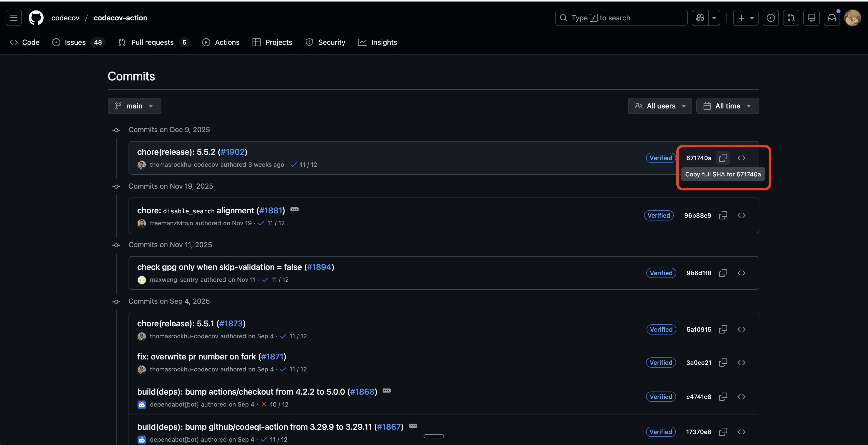The width and height of the screenshot is (868, 445).
Task: Open the notifications inbox icon
Action: [x=832, y=18]
